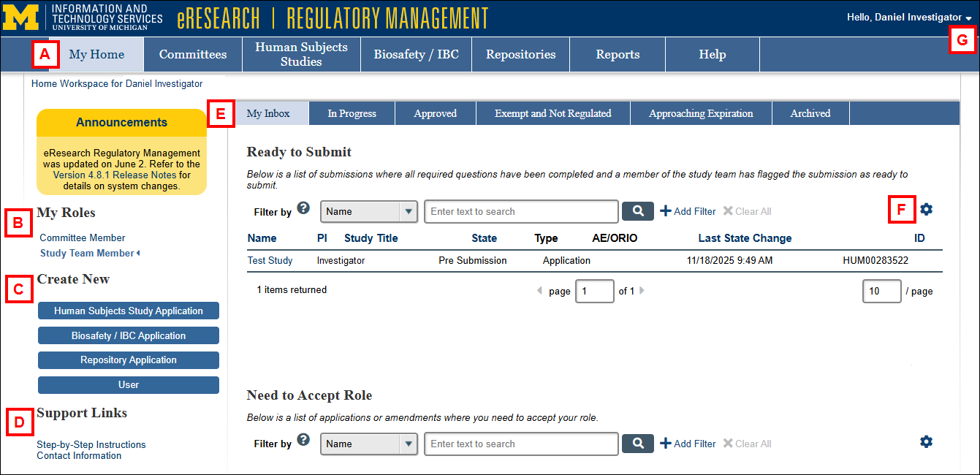Open the My Home navigation tab

pos(96,54)
